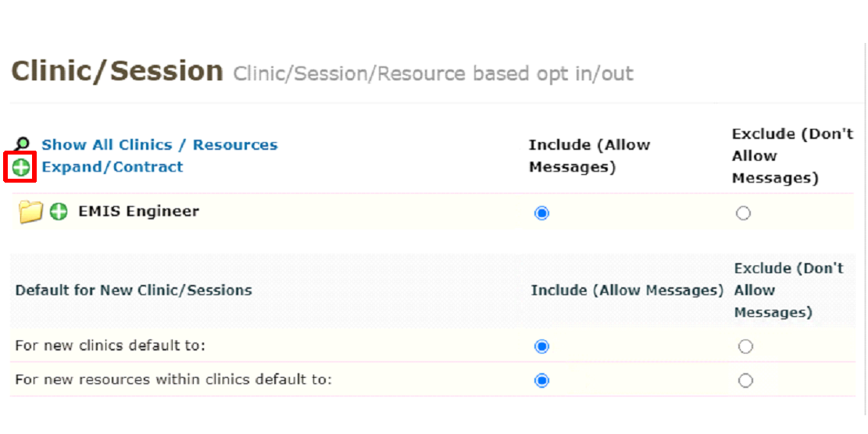
Task: Click the "For new clinics default to:" label
Action: tap(116, 346)
